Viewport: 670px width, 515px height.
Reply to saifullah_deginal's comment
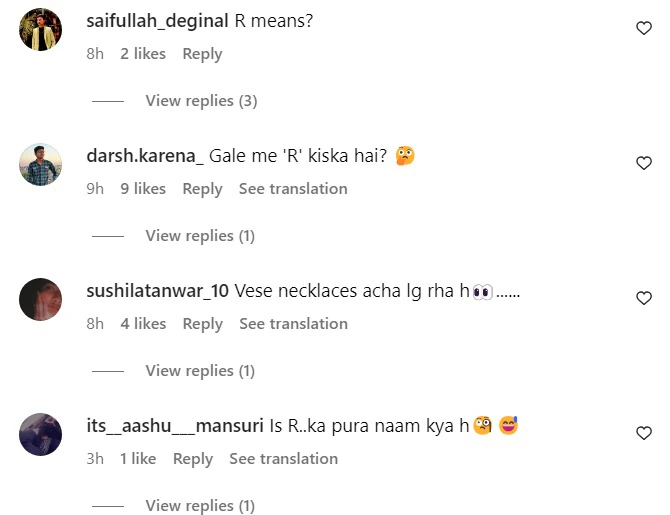(202, 54)
